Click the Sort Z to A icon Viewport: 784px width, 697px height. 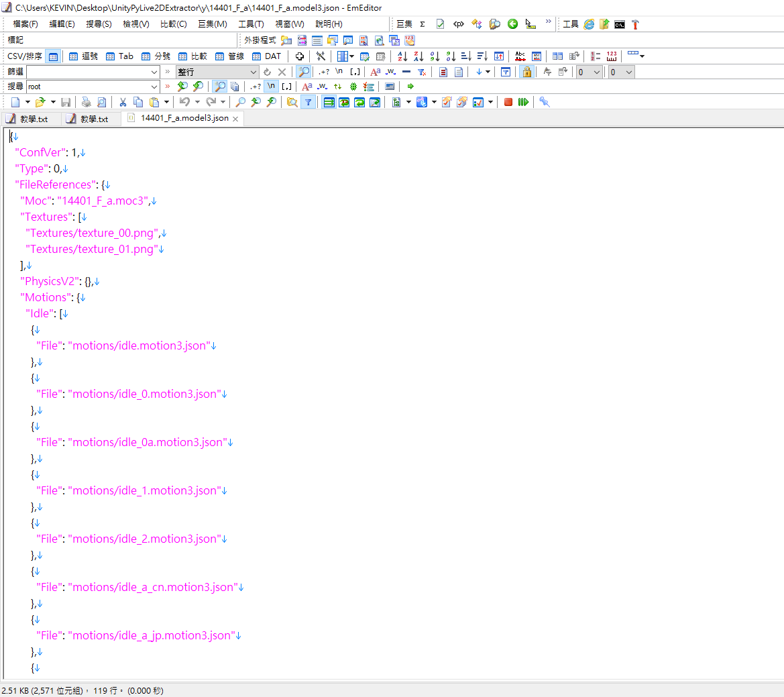[418, 56]
